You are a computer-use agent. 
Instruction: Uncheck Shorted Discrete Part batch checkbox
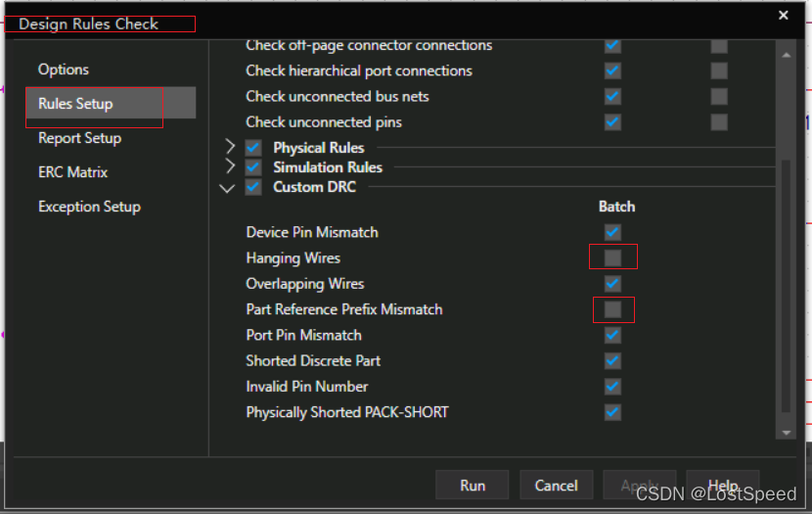[x=612, y=360]
